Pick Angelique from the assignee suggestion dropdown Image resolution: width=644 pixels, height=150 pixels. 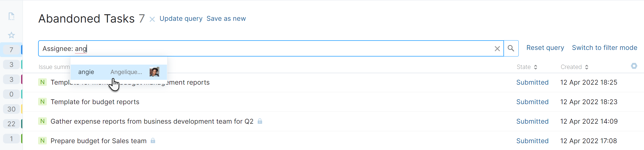click(119, 72)
